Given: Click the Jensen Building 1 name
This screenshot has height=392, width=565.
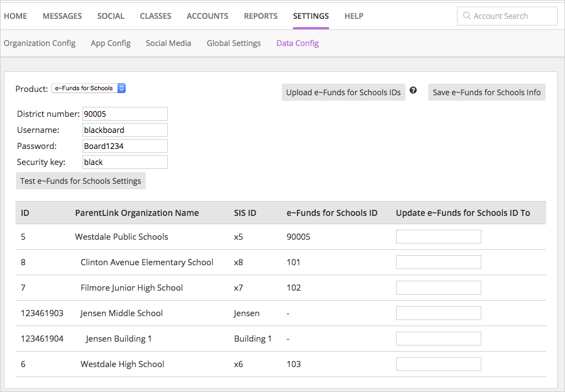Looking at the screenshot, I should (119, 339).
